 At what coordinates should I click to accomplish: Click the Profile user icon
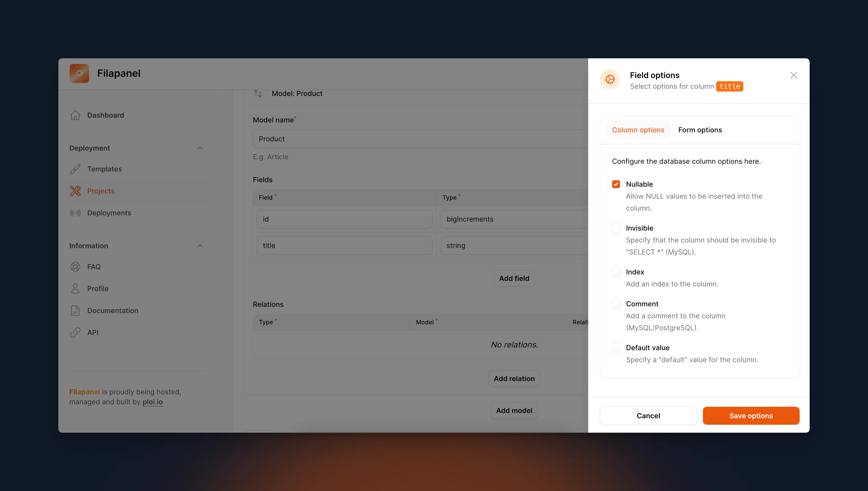click(x=75, y=289)
